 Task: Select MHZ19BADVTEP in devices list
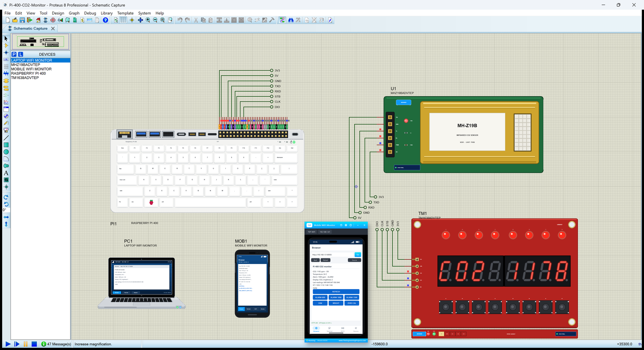[x=40, y=65]
